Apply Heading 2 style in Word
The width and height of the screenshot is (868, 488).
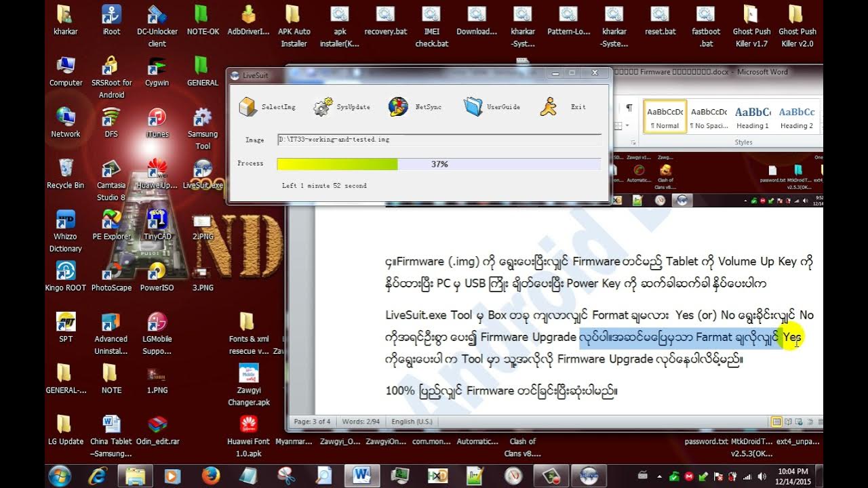click(796, 117)
